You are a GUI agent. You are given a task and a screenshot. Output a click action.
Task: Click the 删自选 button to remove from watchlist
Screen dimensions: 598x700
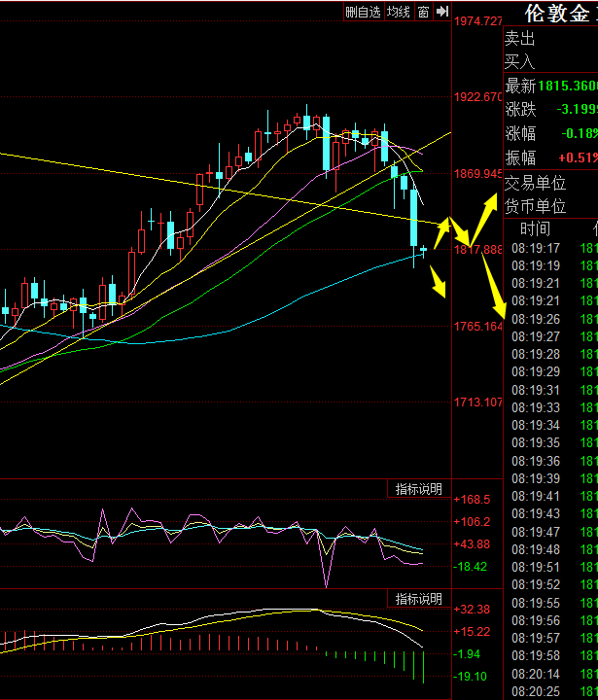363,12
